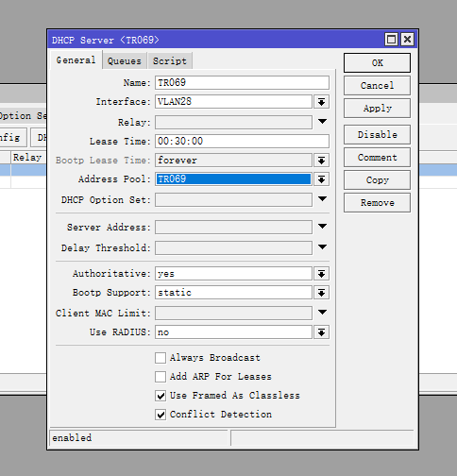Open the Use RADIUS dropdown
Viewport: 457px width, 476px height.
(321, 332)
